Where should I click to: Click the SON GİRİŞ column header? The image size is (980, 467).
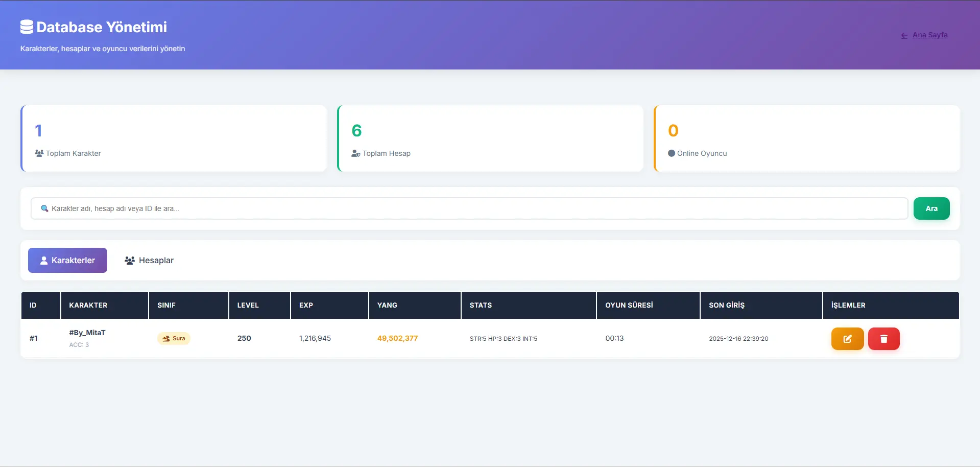coord(727,305)
